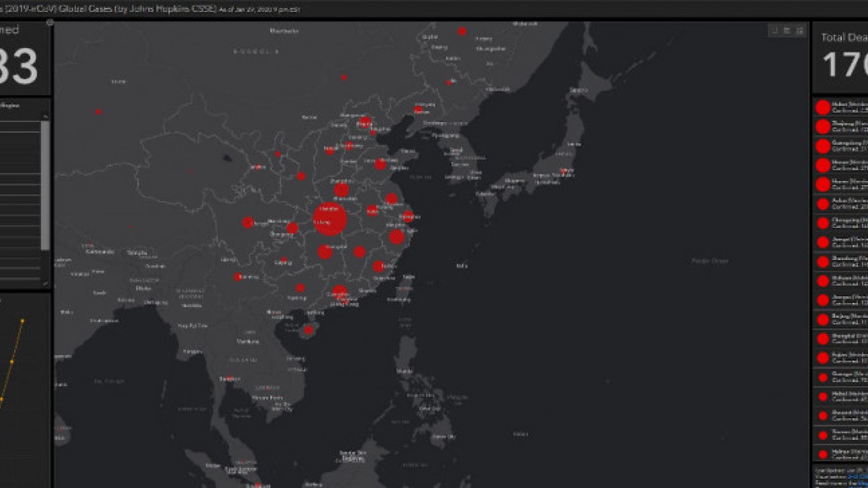Select Guangdong entry in the right-side list
868x488 pixels.
(841, 146)
